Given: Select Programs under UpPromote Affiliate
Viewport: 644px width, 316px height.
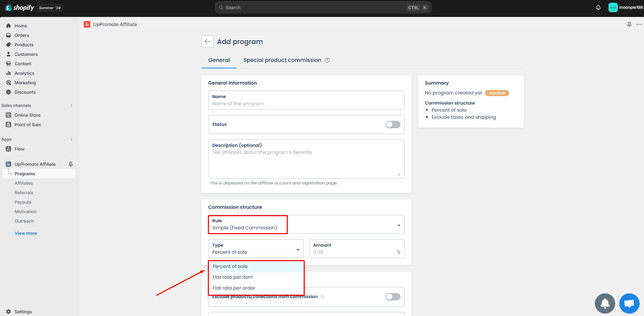Looking at the screenshot, I should (x=39, y=174).
